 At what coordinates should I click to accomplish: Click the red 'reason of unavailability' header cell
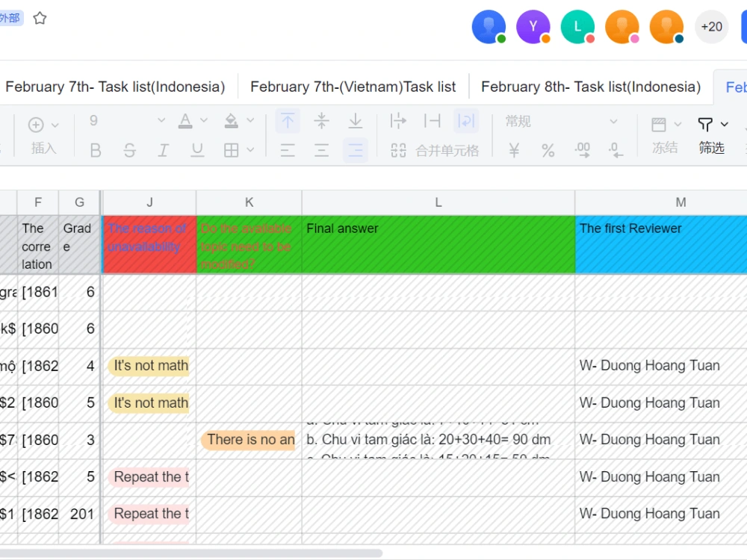pos(149,245)
